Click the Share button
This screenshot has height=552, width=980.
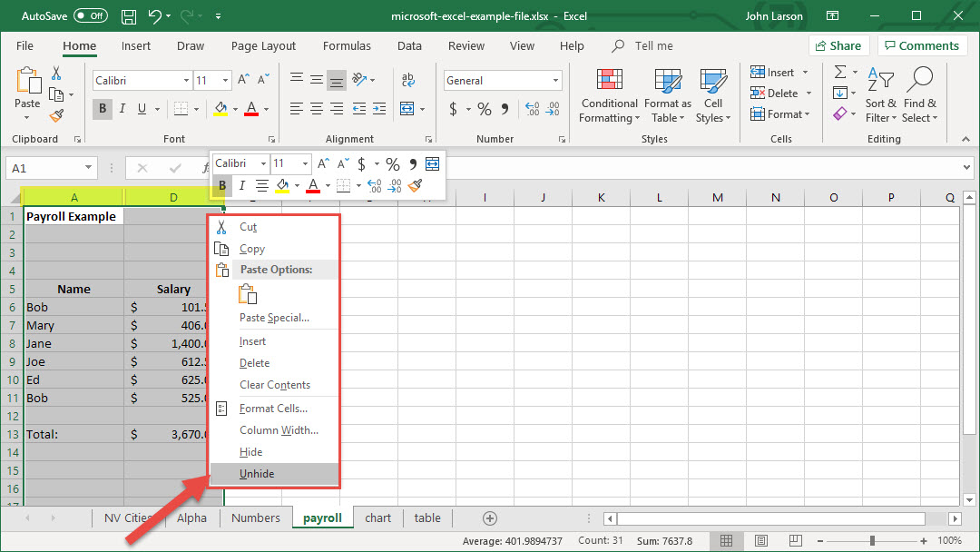click(838, 45)
